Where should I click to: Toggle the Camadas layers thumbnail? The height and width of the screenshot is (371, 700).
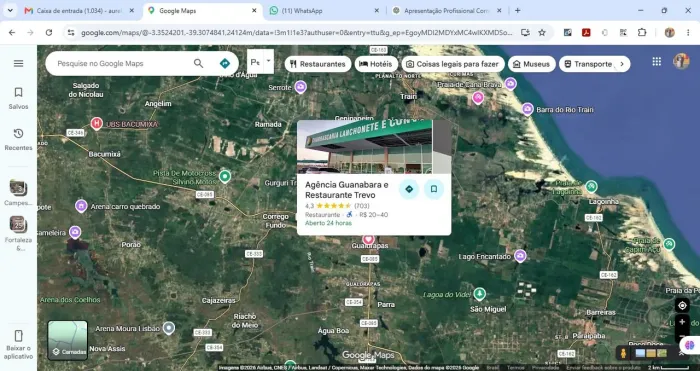point(67,340)
